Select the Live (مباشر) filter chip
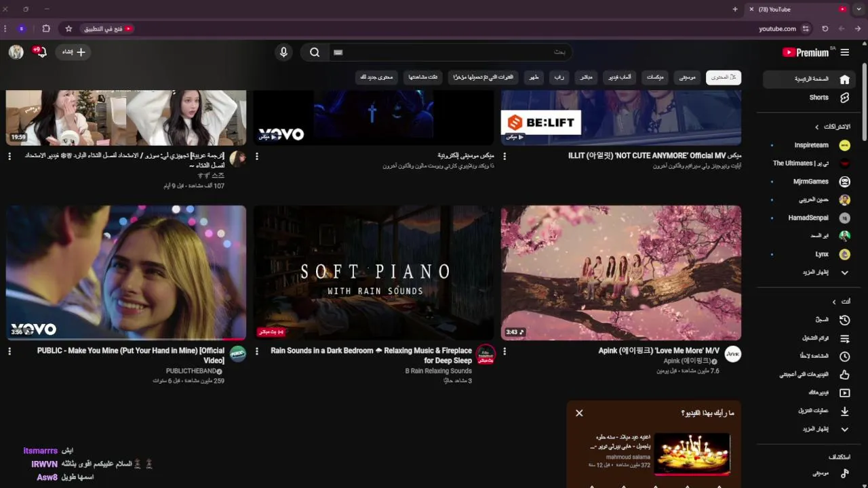868x488 pixels. click(x=586, y=77)
